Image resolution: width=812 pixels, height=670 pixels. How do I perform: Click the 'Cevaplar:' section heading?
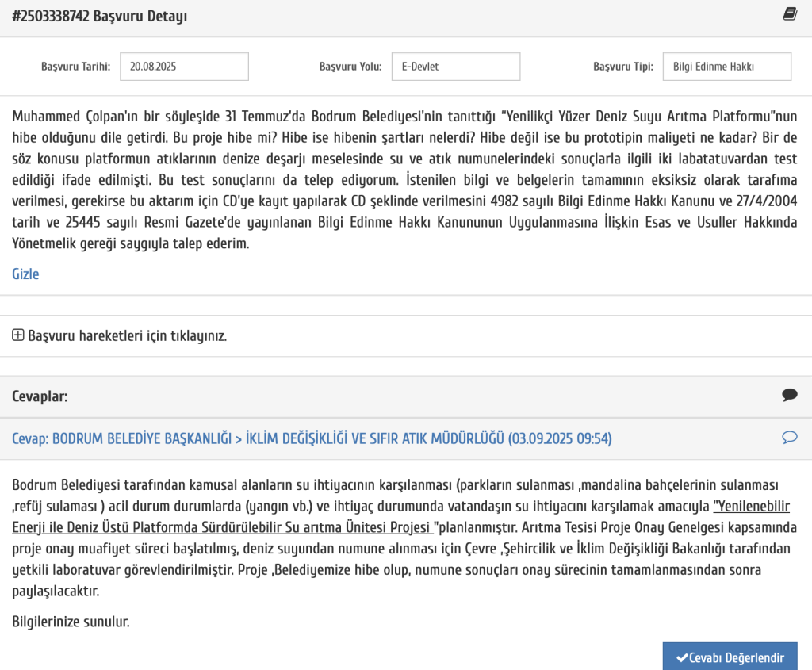(40, 396)
